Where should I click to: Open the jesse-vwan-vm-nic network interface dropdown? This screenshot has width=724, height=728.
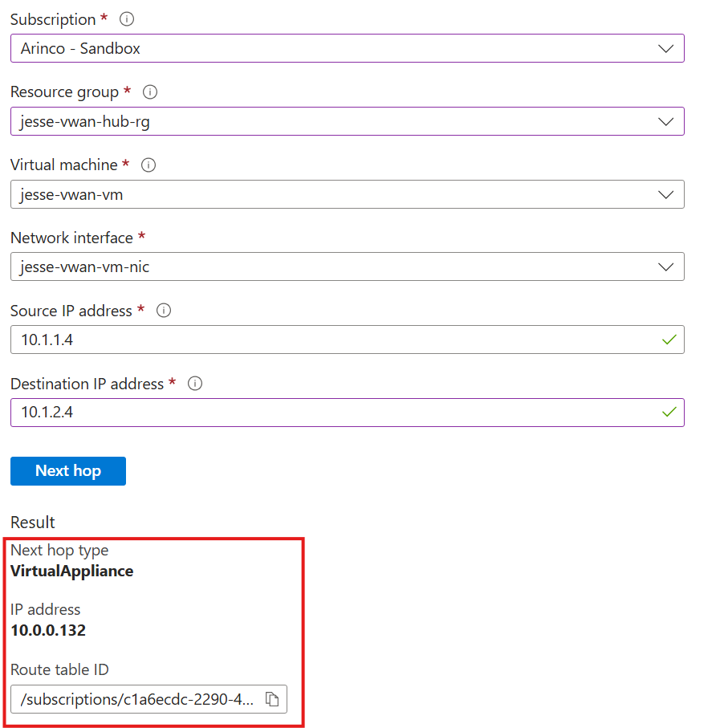(347, 267)
